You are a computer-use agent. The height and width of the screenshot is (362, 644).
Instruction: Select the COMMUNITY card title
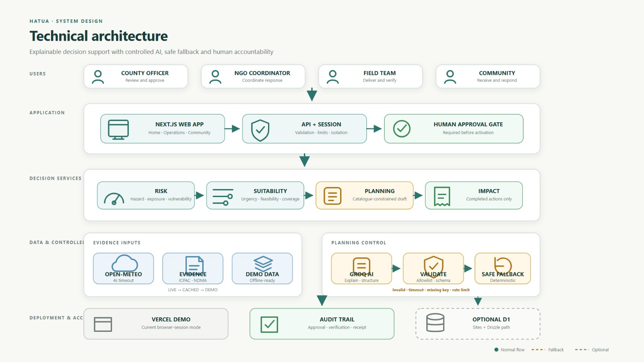coord(497,73)
